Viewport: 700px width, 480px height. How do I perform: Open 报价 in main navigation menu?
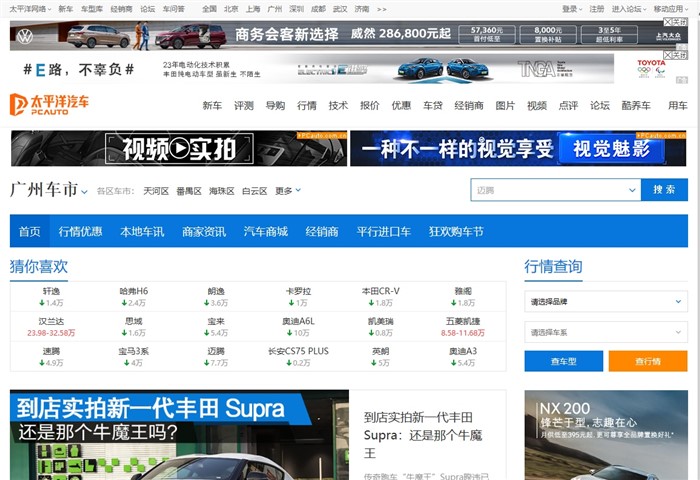pyautogui.click(x=370, y=105)
